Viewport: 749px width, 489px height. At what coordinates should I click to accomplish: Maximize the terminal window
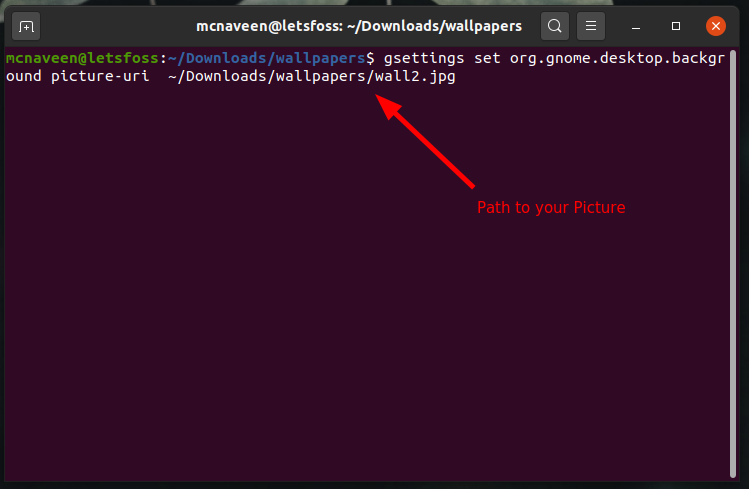675,26
